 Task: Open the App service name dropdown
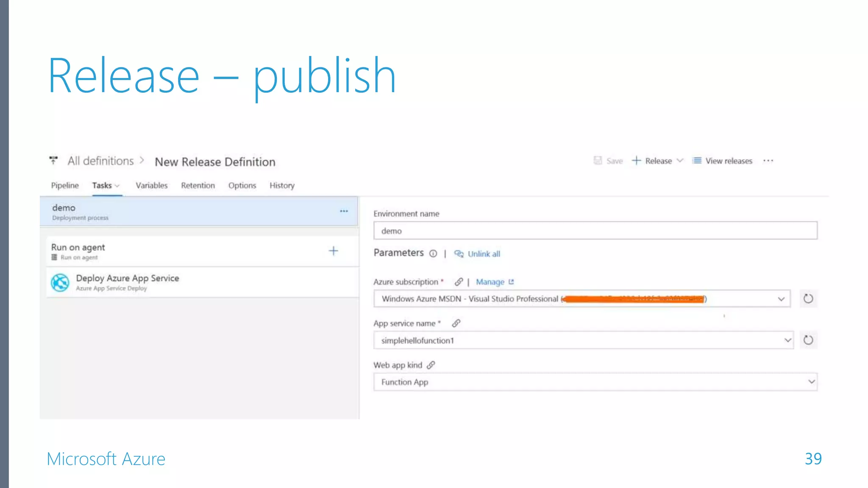787,340
